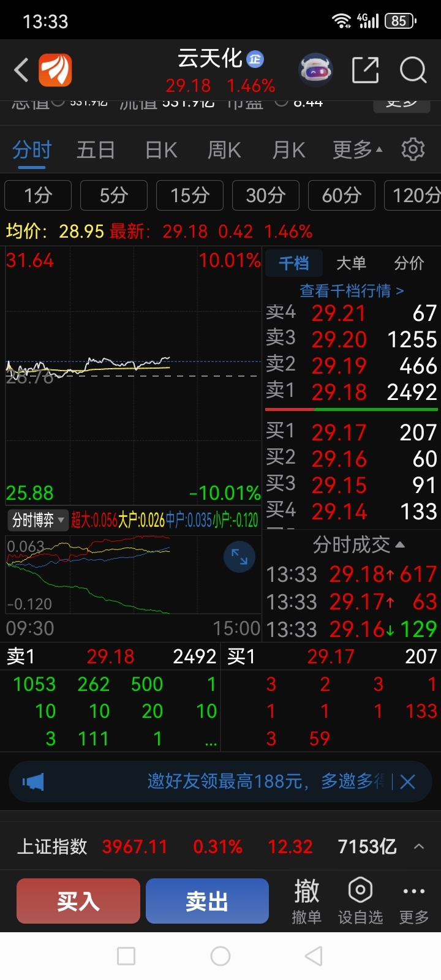Tap the Android home circle button

(221, 956)
